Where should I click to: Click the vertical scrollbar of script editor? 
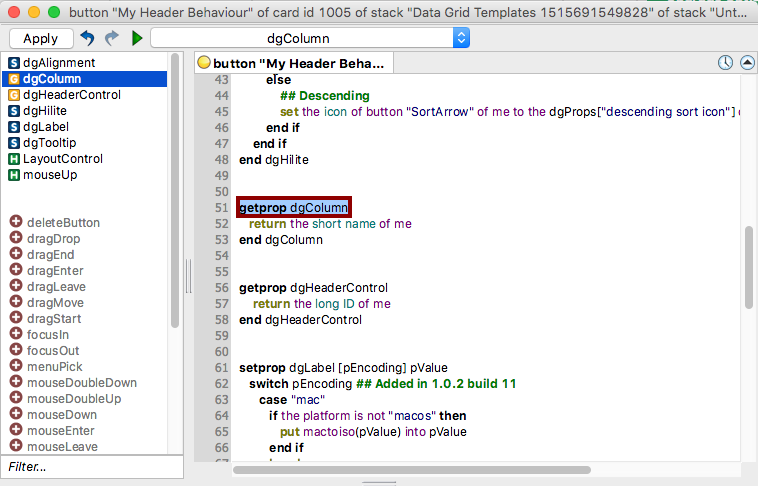click(x=748, y=267)
